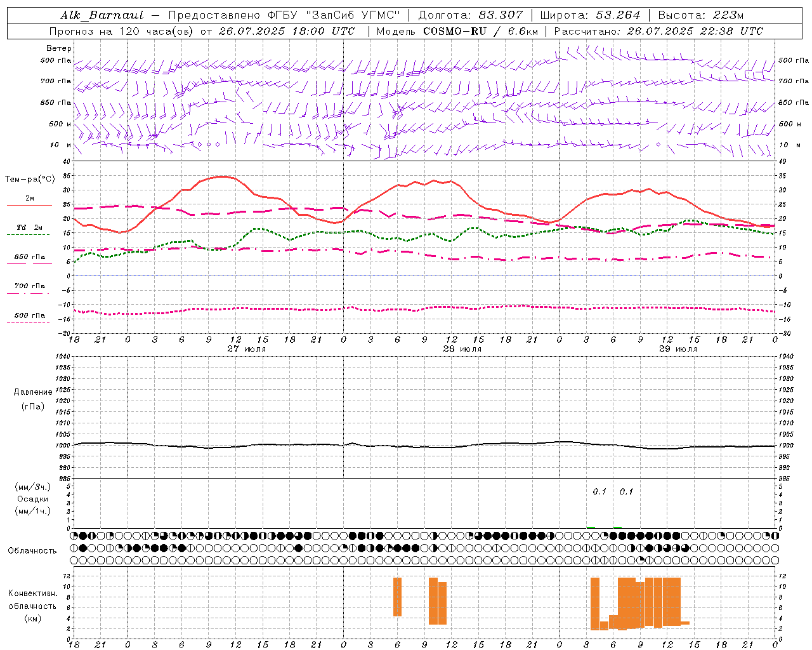
Task: Select the "Давление" pressure panel label
Action: (33, 392)
